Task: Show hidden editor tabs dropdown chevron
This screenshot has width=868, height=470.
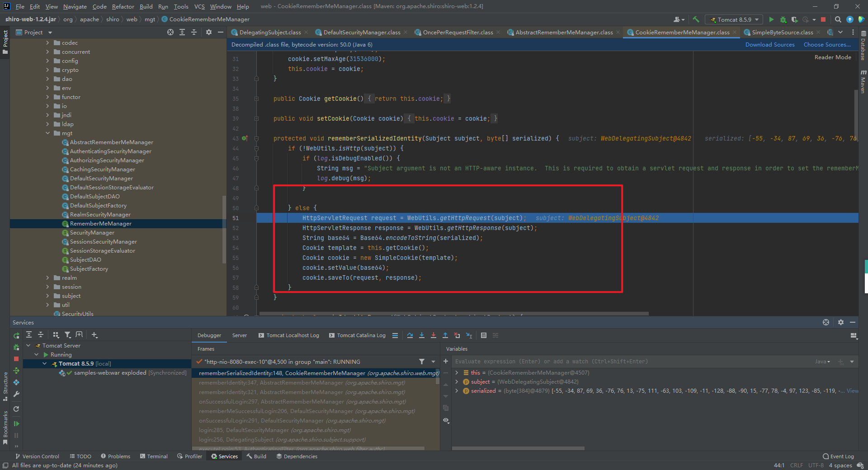Action: pos(840,32)
